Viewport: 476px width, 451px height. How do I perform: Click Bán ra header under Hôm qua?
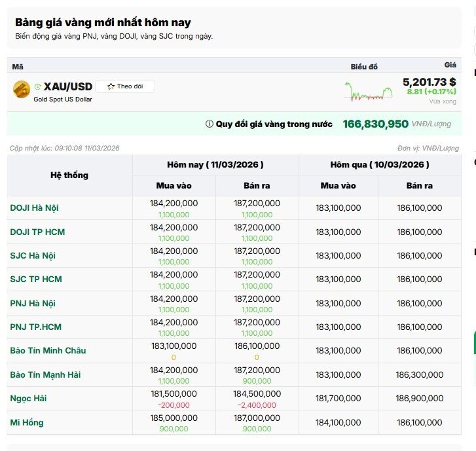[x=420, y=185]
